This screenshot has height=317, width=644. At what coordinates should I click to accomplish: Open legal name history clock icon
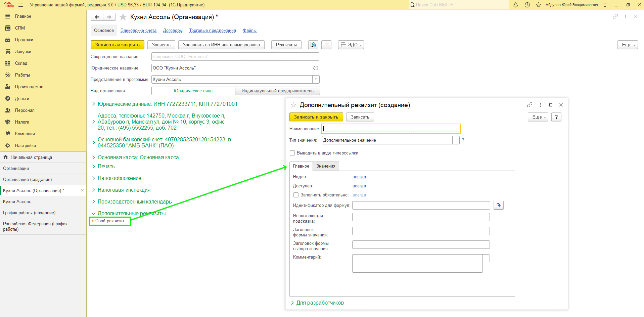coord(316,68)
